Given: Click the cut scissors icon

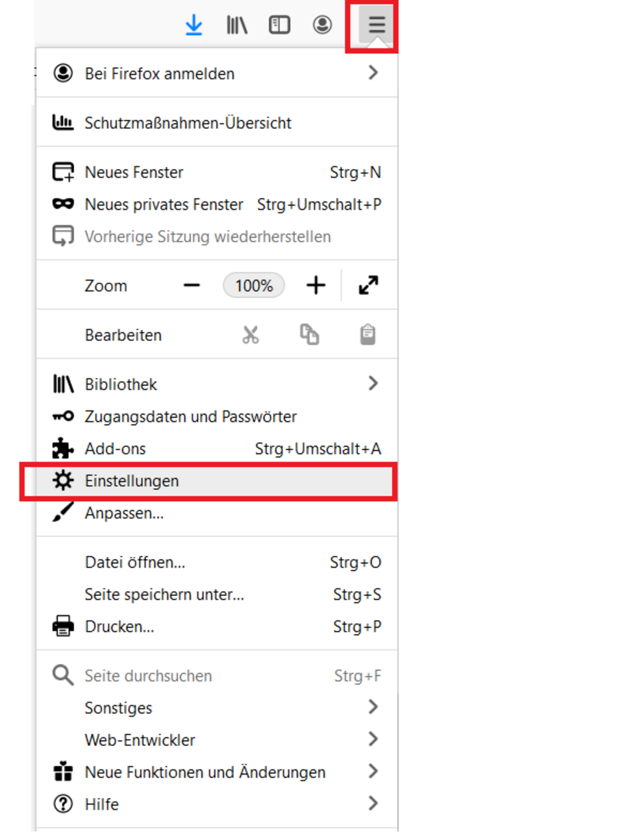Looking at the screenshot, I should [x=250, y=335].
